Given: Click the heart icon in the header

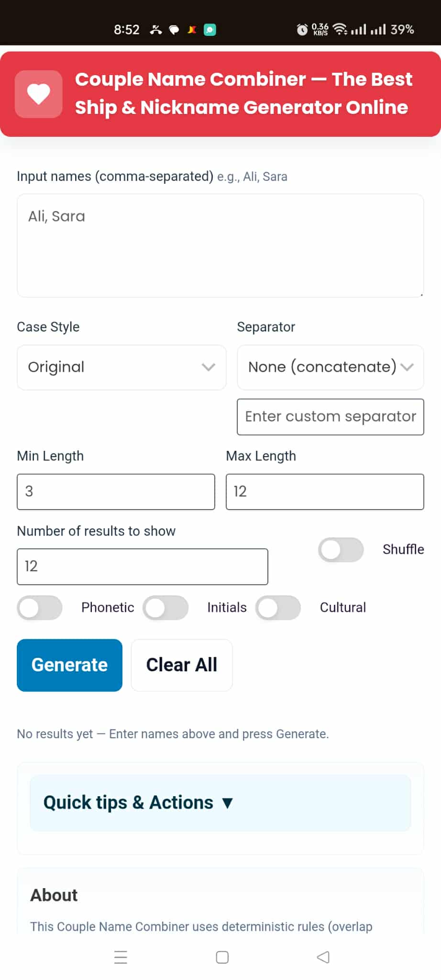Looking at the screenshot, I should (x=38, y=94).
